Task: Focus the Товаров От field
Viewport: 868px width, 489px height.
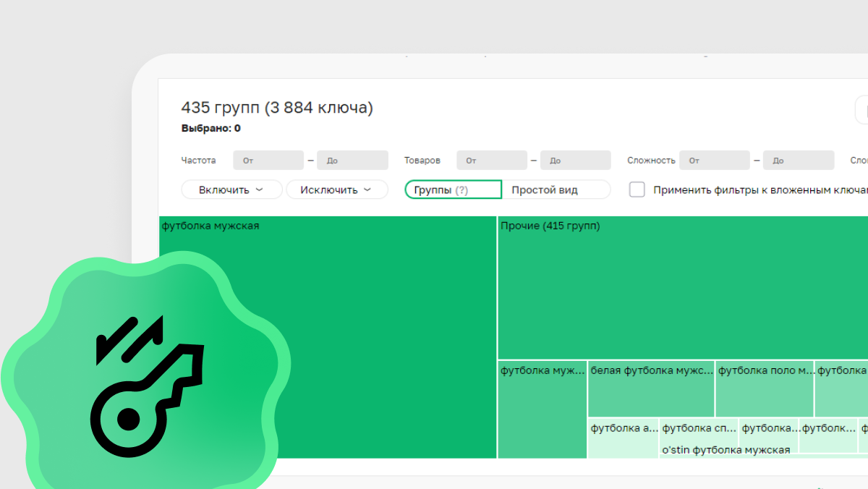Action: [x=491, y=161]
